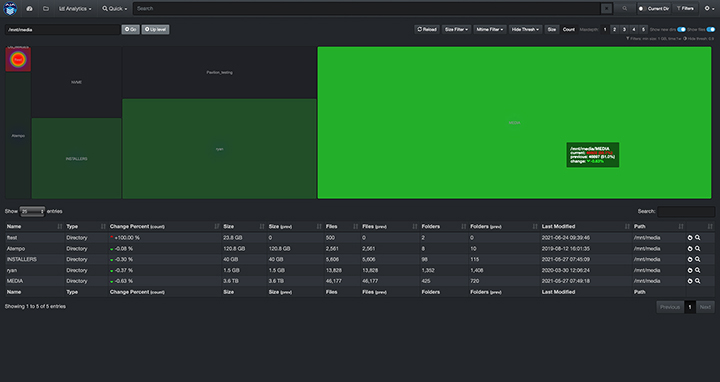Click the analytics icon for ftest row

690,238
